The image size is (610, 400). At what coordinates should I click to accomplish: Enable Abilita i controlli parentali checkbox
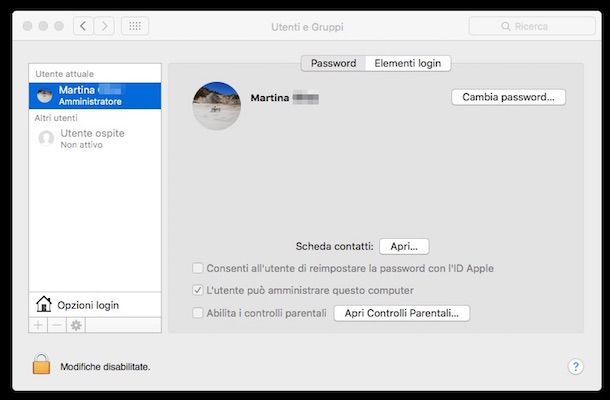pos(198,313)
